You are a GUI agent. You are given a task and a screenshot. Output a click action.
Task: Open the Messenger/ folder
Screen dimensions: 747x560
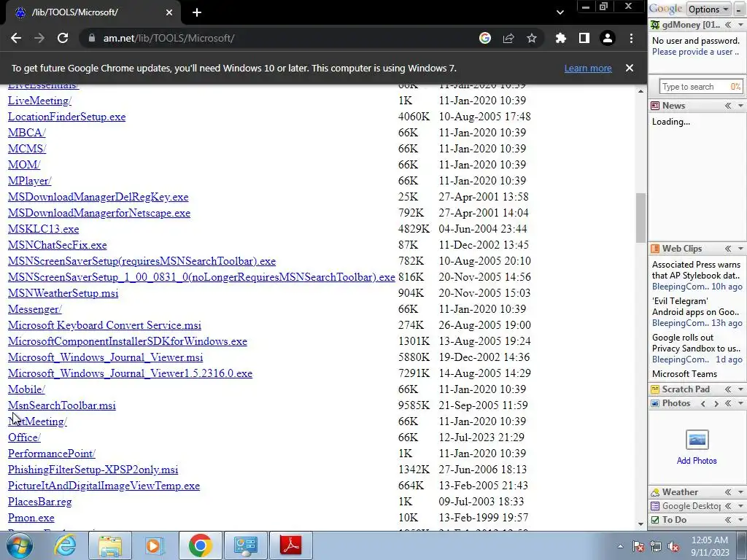tap(35, 309)
